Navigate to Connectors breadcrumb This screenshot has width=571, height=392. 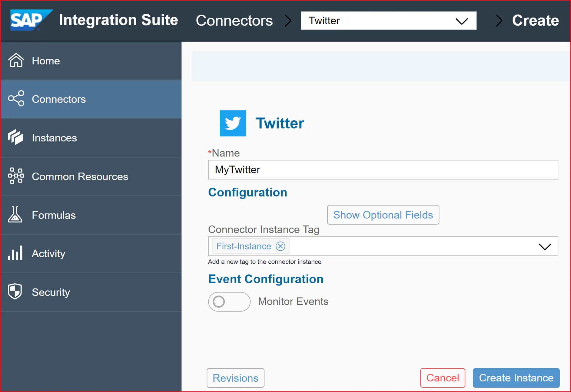[x=234, y=21]
